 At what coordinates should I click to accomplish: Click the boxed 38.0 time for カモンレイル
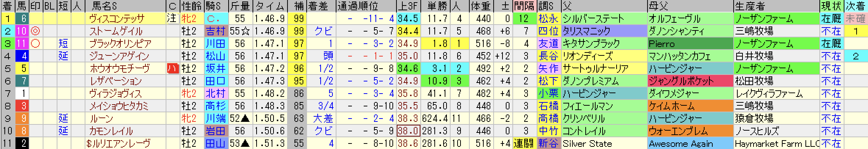[x=408, y=131]
